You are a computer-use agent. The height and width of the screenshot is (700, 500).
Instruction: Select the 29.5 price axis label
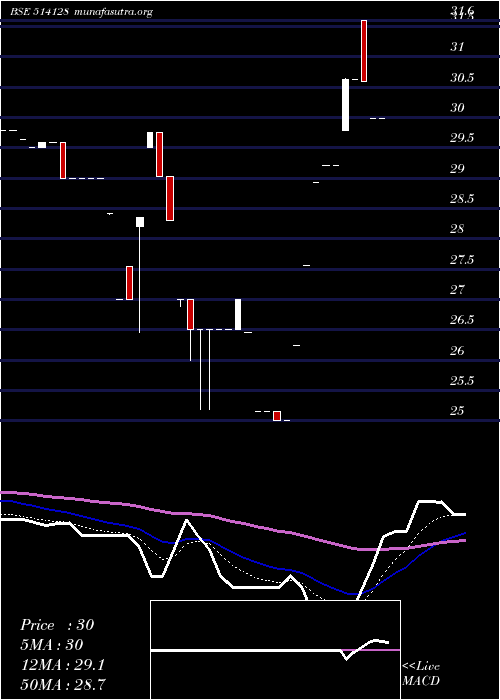[462, 138]
